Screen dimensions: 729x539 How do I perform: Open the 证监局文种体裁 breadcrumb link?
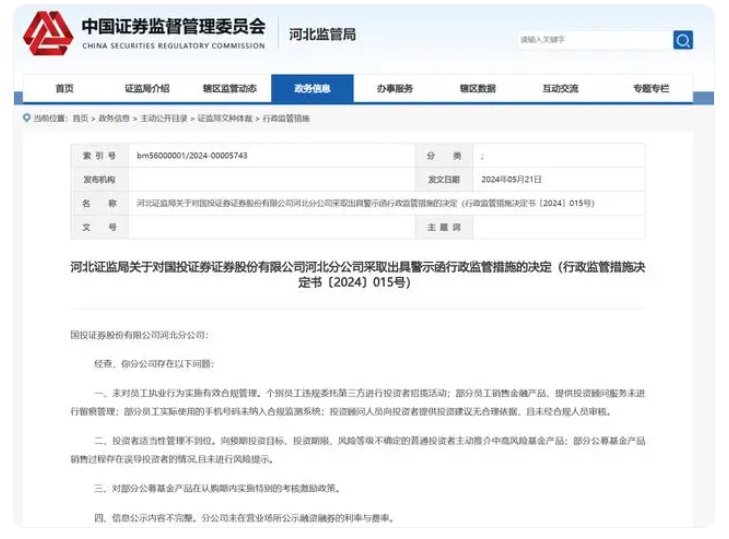(226, 118)
